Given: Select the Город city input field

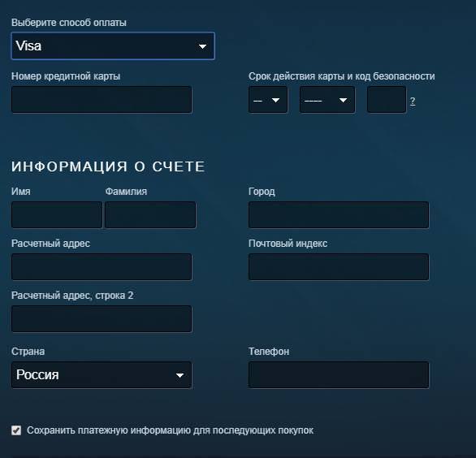Looking at the screenshot, I should pos(339,215).
